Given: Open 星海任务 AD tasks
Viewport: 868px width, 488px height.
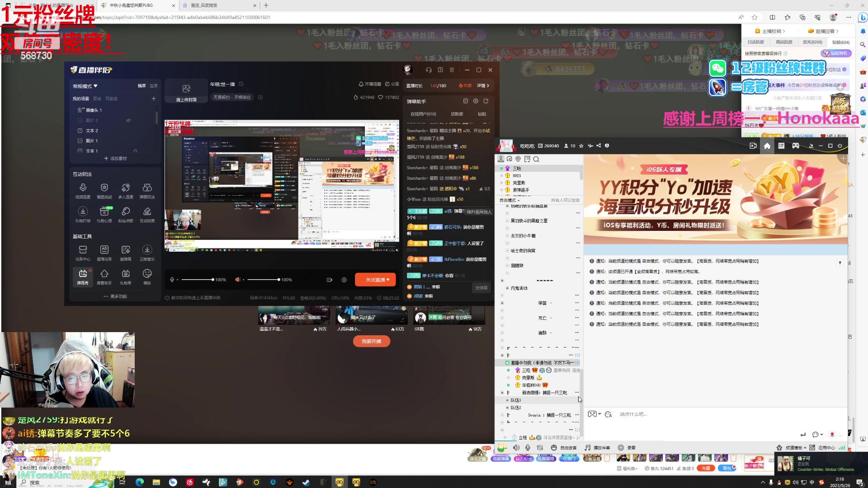Looking at the screenshot, I should point(104,253).
